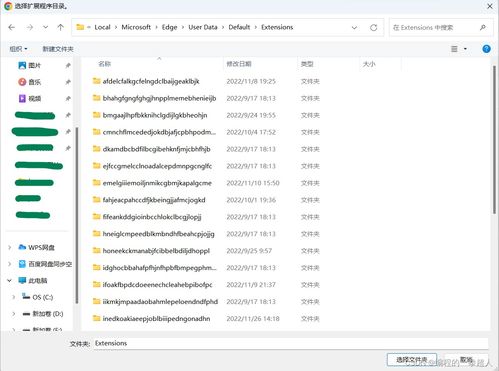Click the Microsoft breadcrumb segment
499x371 pixels.
136,27
